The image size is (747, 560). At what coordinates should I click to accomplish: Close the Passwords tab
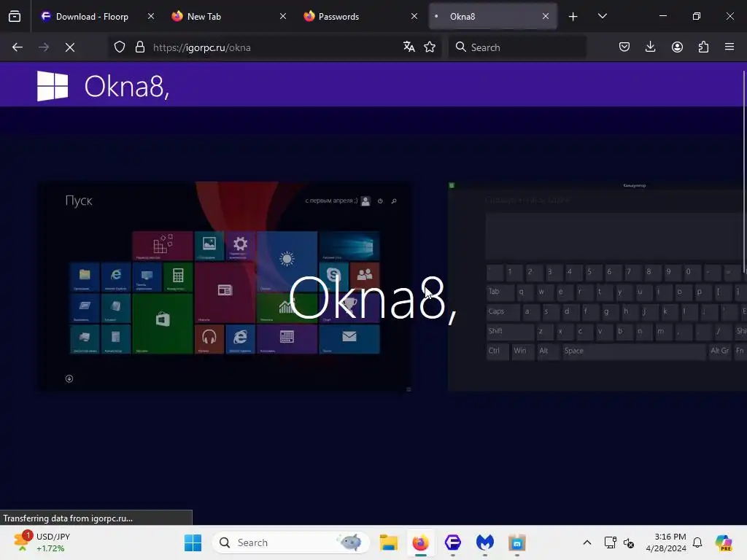(x=414, y=16)
